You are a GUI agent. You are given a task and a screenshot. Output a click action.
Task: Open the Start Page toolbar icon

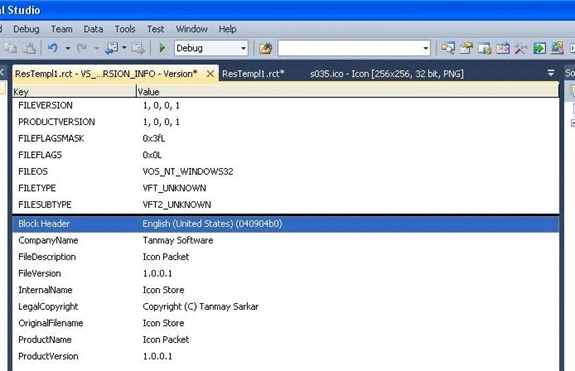[x=539, y=48]
